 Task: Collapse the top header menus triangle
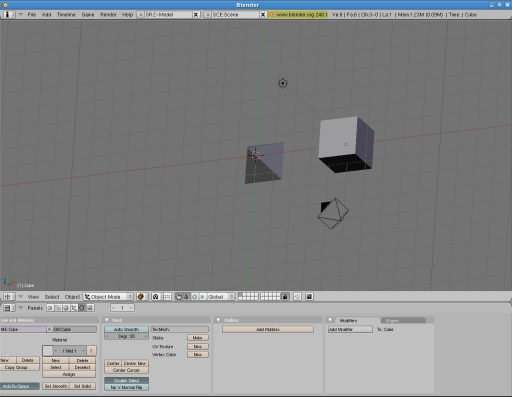click(21, 14)
